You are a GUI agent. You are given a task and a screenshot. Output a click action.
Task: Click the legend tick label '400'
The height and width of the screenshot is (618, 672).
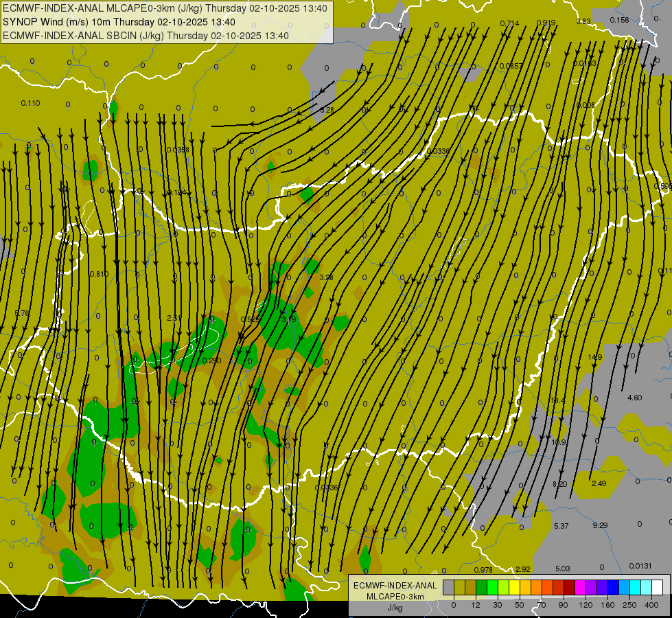coord(651,605)
